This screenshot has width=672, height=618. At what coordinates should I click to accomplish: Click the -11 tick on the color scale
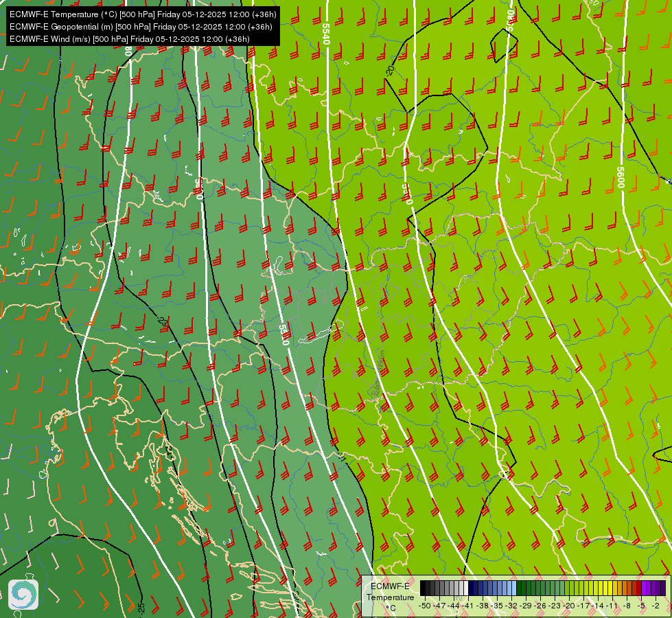612,606
